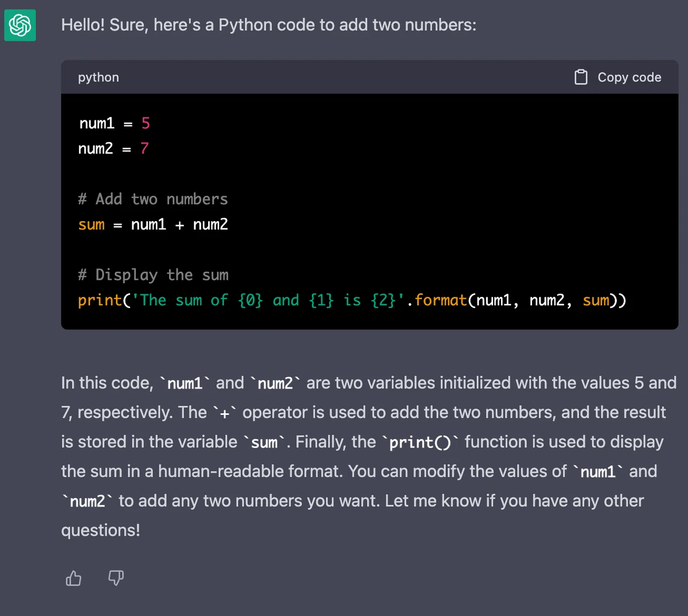The image size is (688, 616).
Task: Click the Copy code button
Action: click(618, 77)
